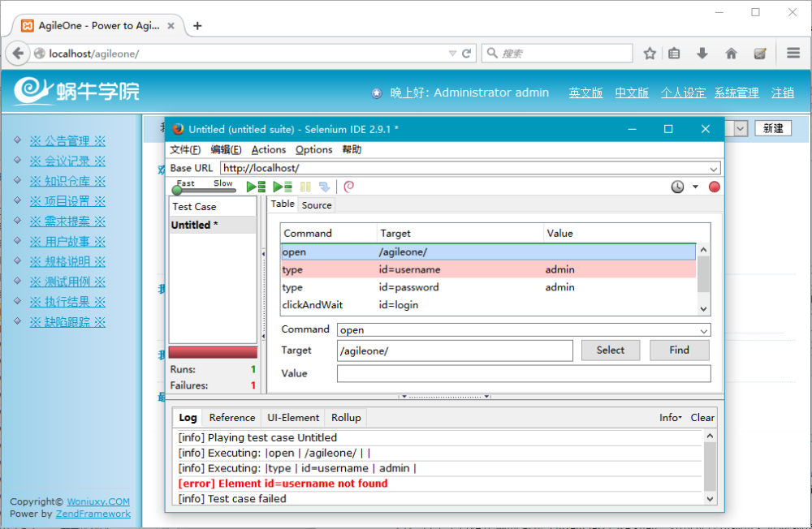812x529 pixels.
Task: Open the Actions menu
Action: click(x=268, y=149)
